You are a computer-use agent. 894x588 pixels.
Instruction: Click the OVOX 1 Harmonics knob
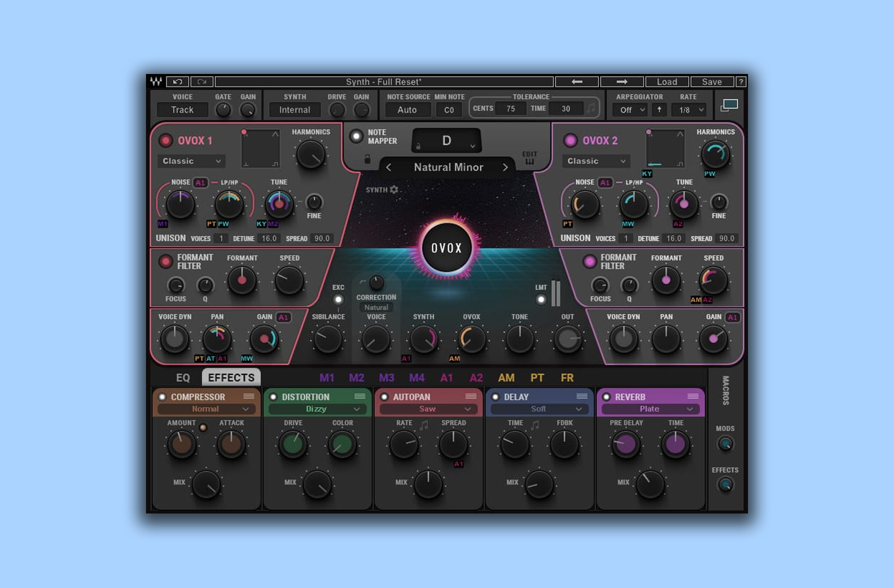click(311, 154)
